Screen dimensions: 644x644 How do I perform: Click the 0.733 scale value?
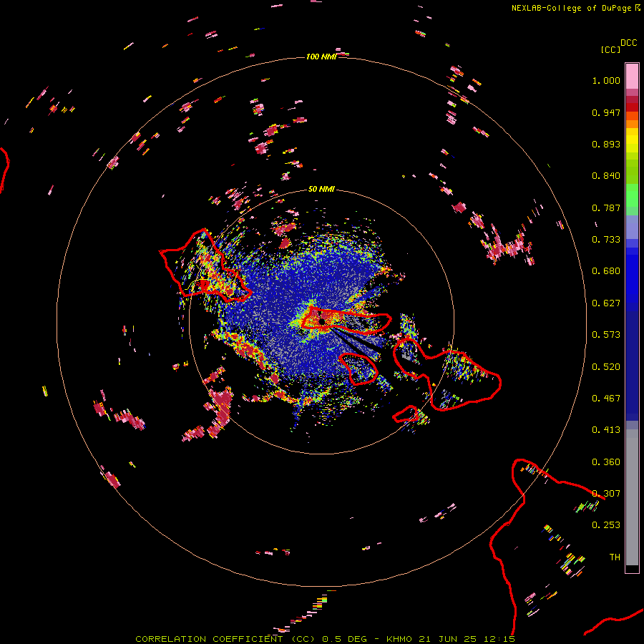[x=606, y=240]
